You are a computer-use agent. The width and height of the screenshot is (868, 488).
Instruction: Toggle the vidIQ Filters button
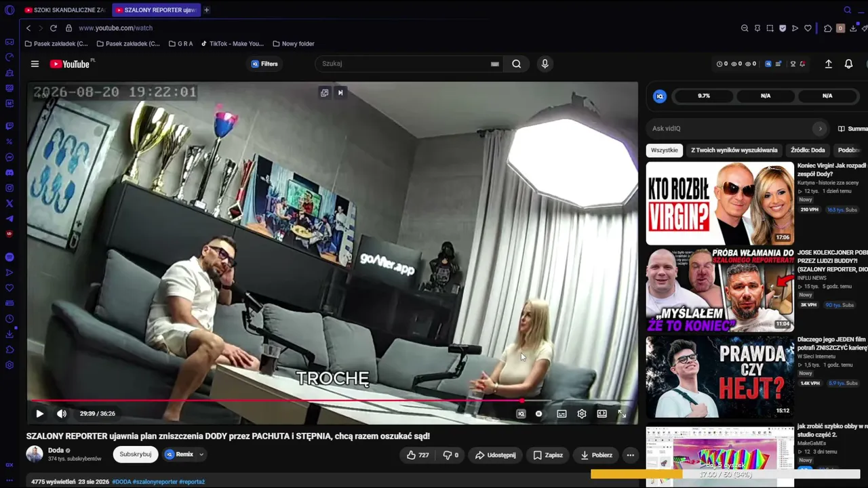coord(264,64)
